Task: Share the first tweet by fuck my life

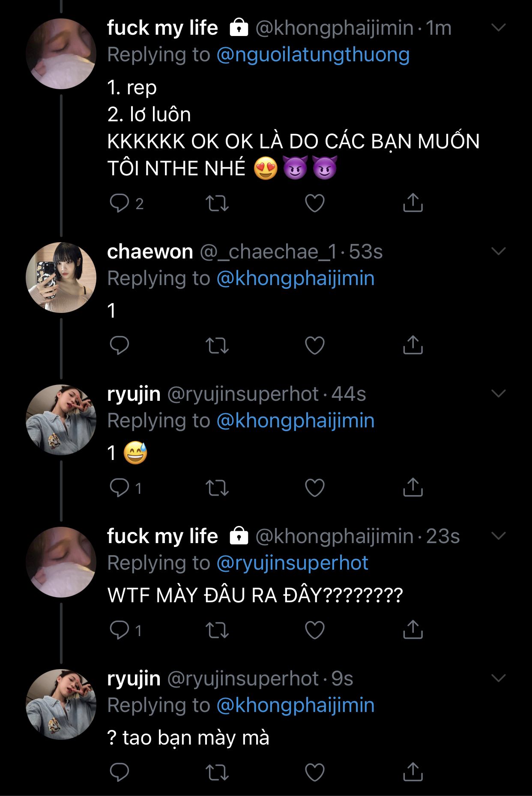Action: point(413,203)
